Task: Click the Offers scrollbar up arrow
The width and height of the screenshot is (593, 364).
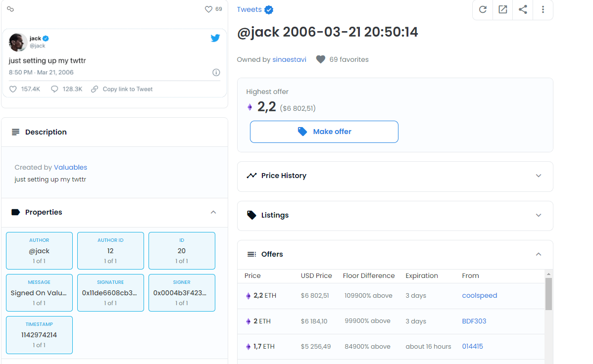Action: 548,273
